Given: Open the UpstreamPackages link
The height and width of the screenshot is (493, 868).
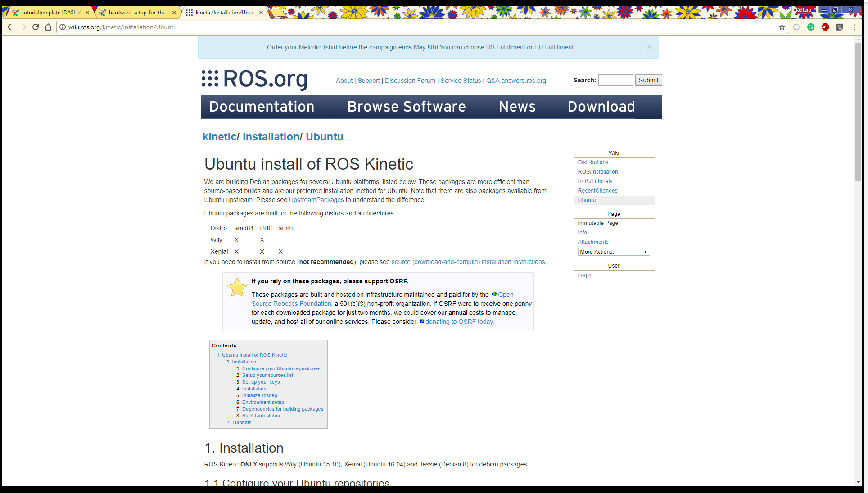Looking at the screenshot, I should click(316, 200).
